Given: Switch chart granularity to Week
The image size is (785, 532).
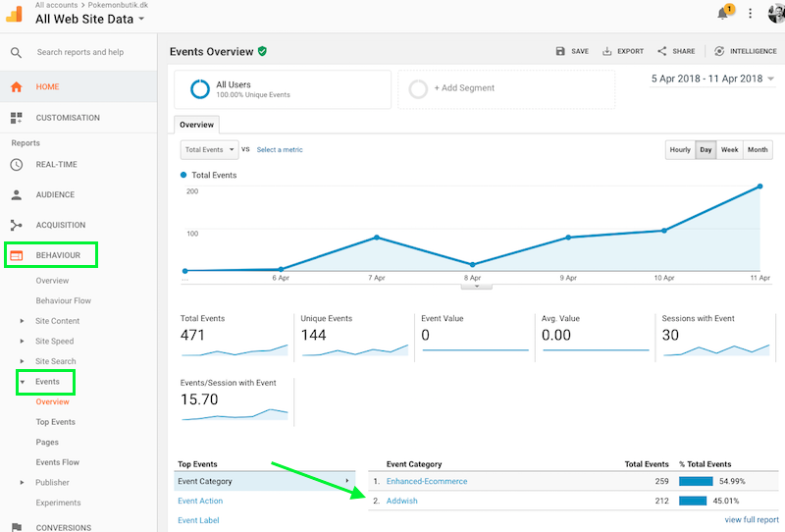Looking at the screenshot, I should [729, 150].
